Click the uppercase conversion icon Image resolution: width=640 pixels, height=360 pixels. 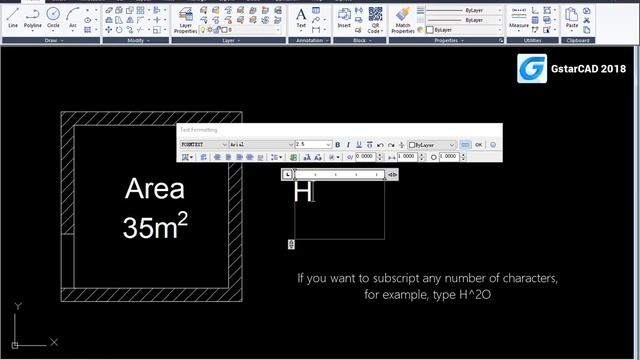(307, 157)
